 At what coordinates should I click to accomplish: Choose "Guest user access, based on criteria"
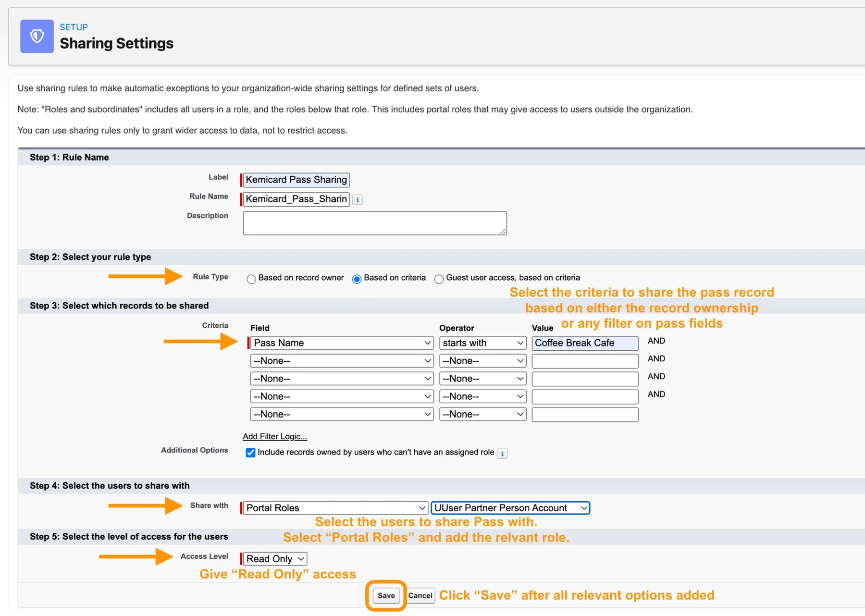(x=439, y=279)
